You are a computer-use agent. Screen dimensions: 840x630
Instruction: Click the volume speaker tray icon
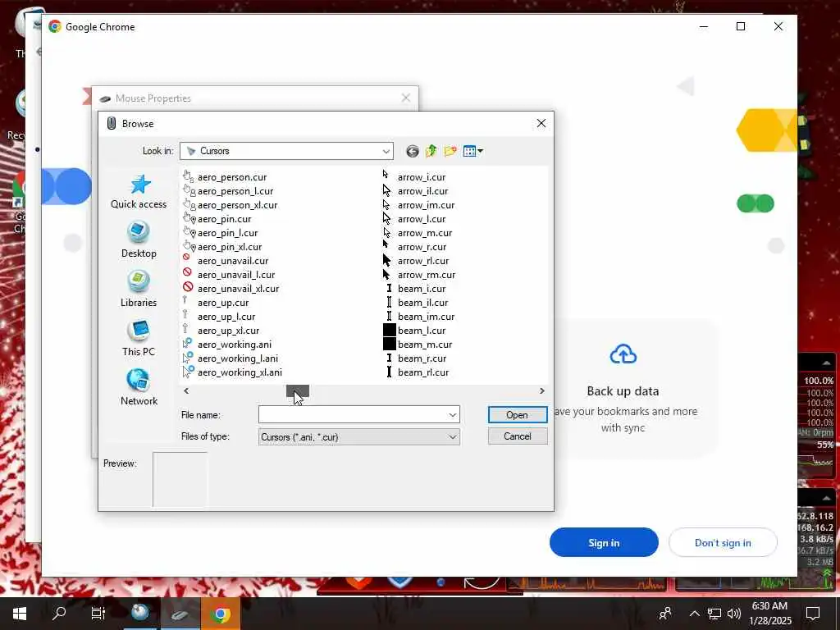[734, 614]
